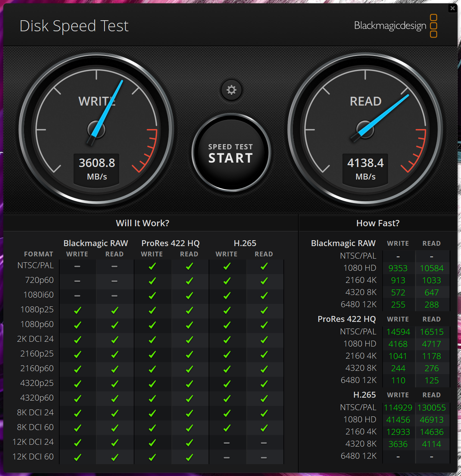461x476 pixels.
Task: Click H.265 4320 8K write value 3636
Action: click(398, 444)
